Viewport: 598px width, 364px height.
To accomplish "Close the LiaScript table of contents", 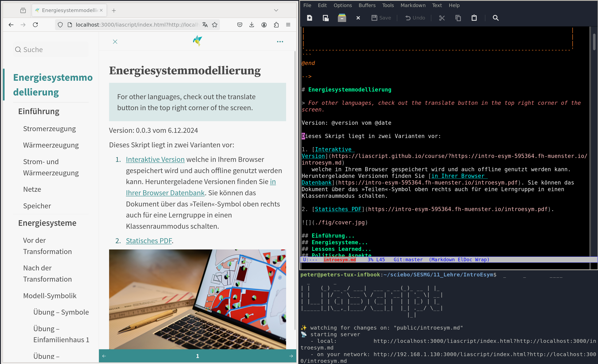I will [115, 42].
